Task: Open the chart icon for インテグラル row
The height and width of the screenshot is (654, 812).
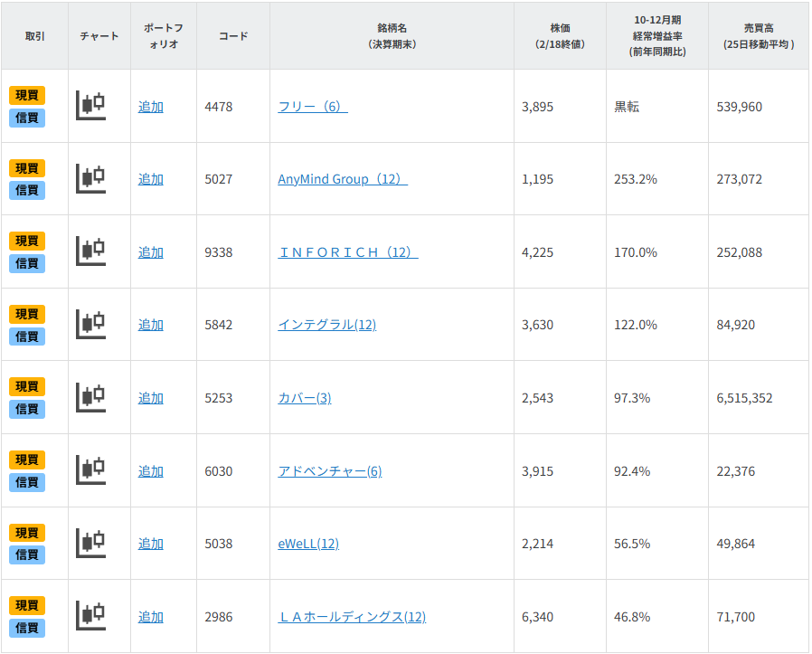Action: (90, 325)
